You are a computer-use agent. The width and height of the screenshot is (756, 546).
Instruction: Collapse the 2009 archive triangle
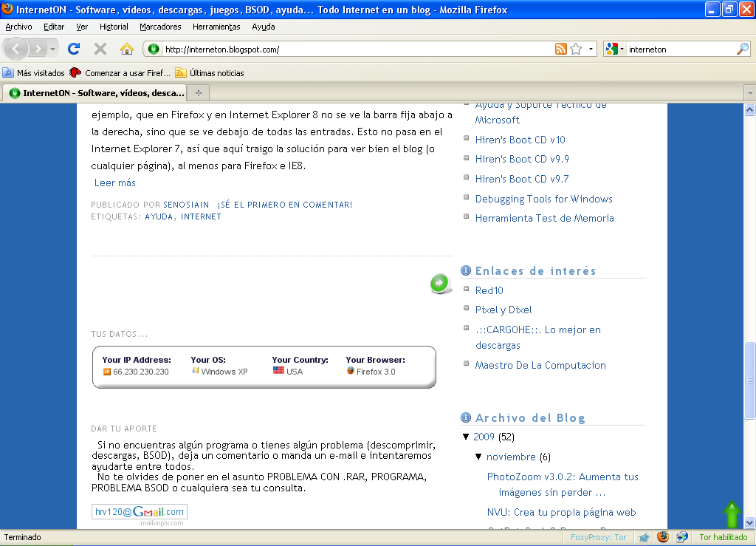[466, 437]
